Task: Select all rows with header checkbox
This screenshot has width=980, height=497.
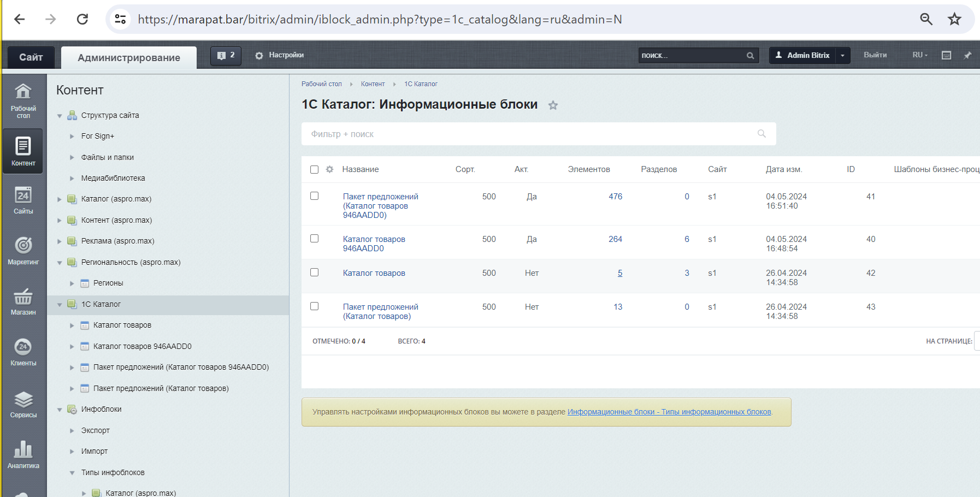Action: coord(314,169)
